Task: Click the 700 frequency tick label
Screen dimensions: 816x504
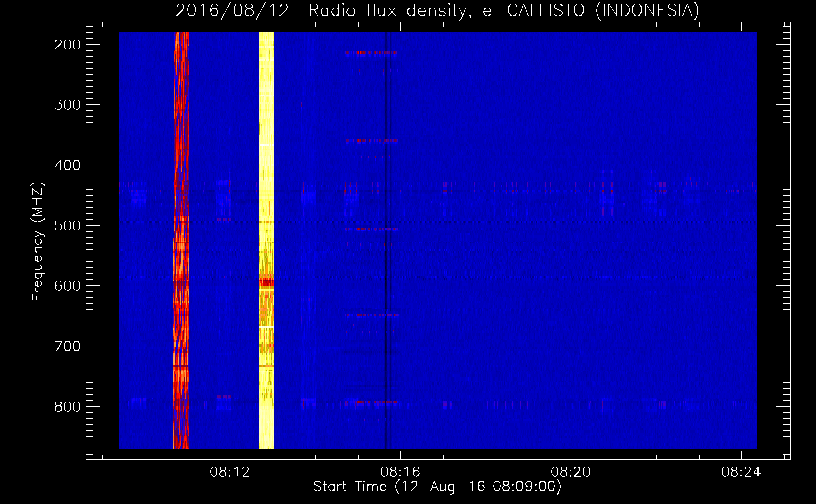Action: pos(67,346)
